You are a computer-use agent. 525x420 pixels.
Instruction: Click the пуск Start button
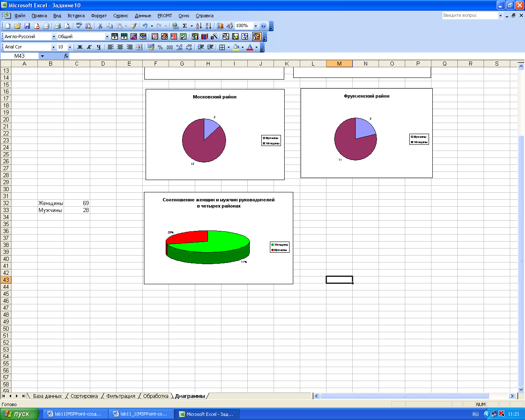[x=19, y=414]
